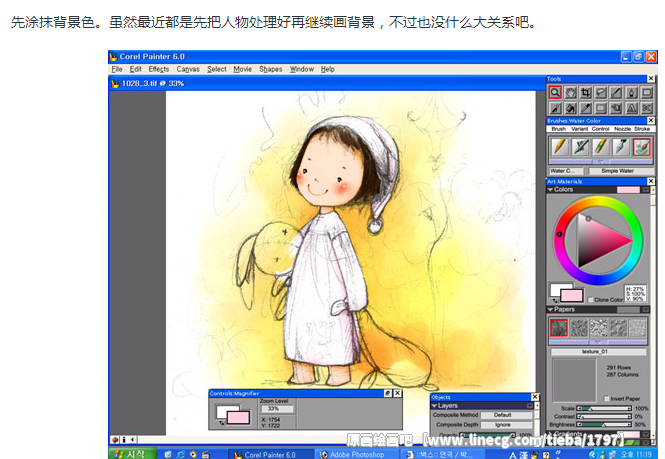
Task: Expand the paper drawer arrow
Action: click(x=598, y=342)
